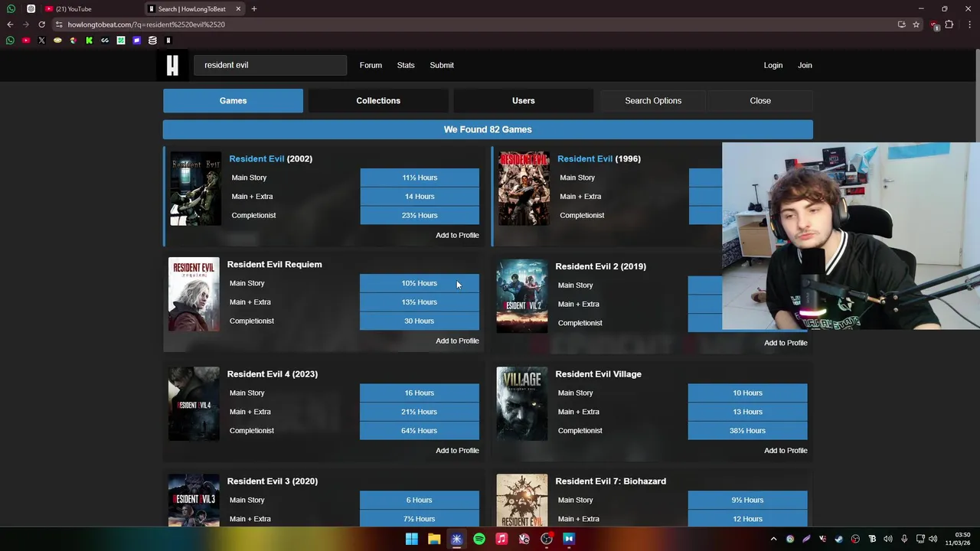Open the Windows Start menu
This screenshot has height=551, width=980.
pyautogui.click(x=412, y=539)
